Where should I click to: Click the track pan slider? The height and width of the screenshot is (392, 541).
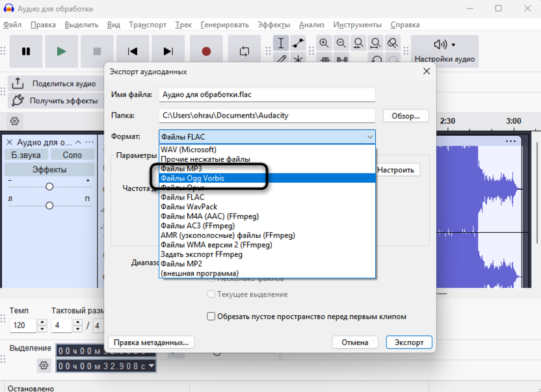click(x=49, y=205)
